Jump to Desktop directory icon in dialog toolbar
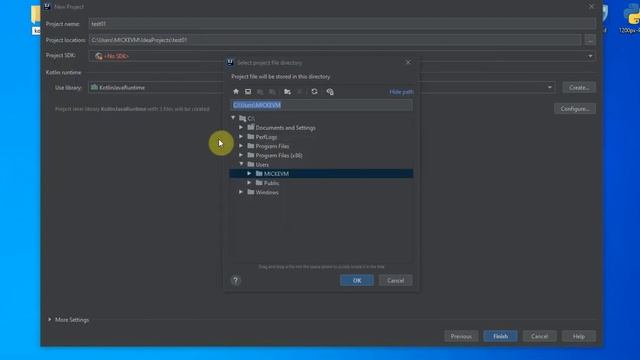The image size is (640, 360). coord(248,91)
